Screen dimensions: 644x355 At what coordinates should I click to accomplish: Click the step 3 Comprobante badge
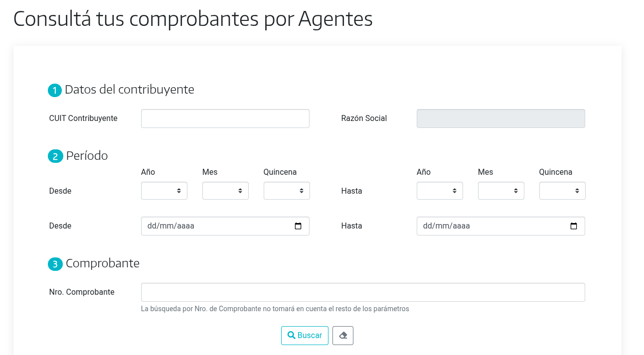(x=55, y=264)
